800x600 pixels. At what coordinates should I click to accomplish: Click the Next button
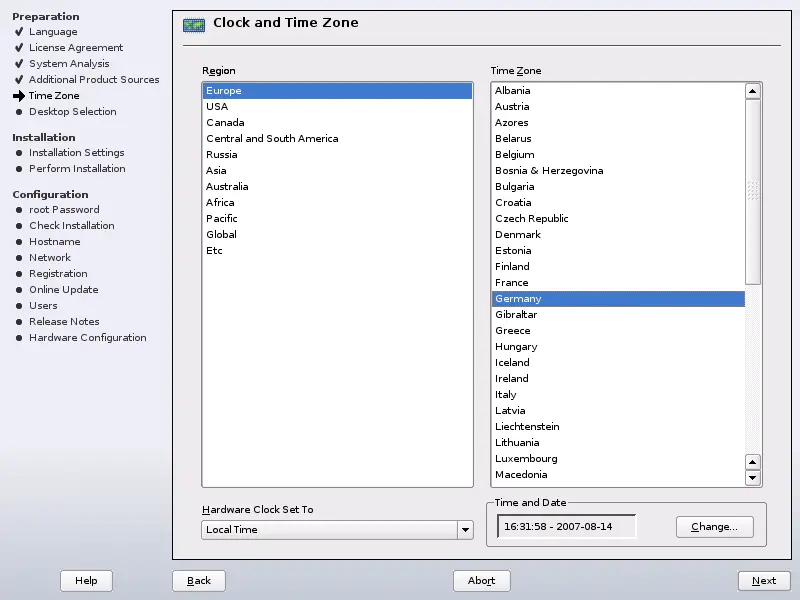pos(764,581)
